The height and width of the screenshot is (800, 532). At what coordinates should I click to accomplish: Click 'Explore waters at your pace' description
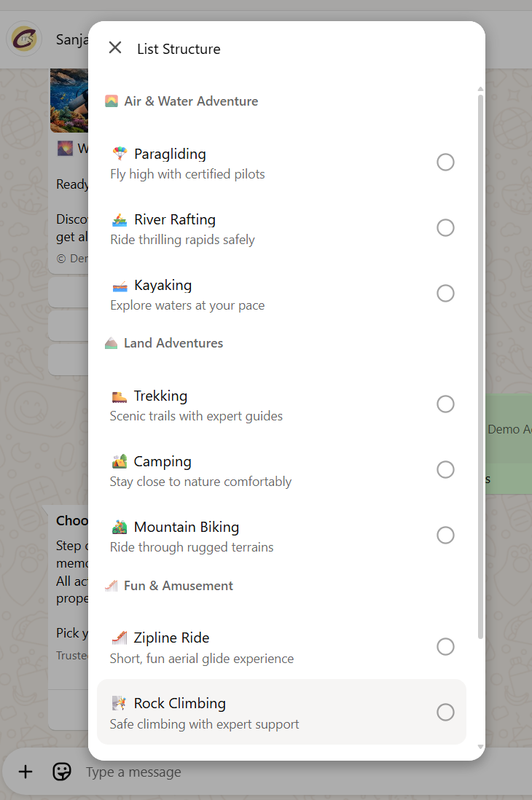[187, 305]
